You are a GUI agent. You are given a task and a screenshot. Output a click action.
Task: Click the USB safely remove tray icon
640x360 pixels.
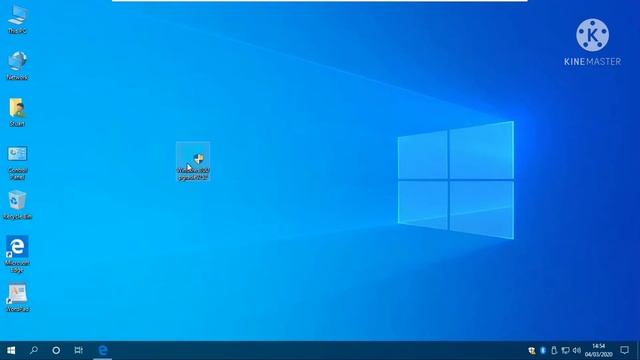click(x=554, y=350)
